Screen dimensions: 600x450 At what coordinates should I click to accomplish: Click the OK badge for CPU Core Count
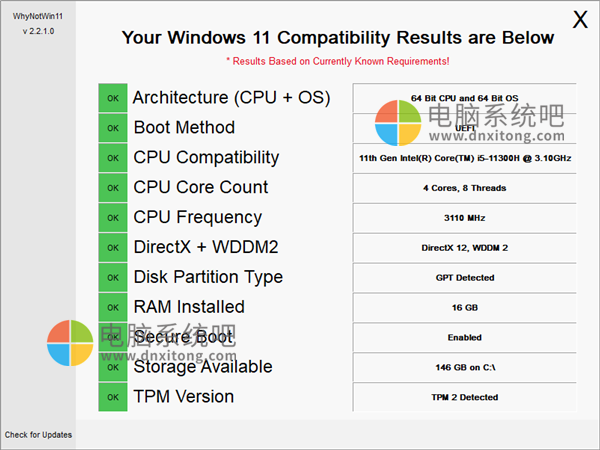[113, 188]
